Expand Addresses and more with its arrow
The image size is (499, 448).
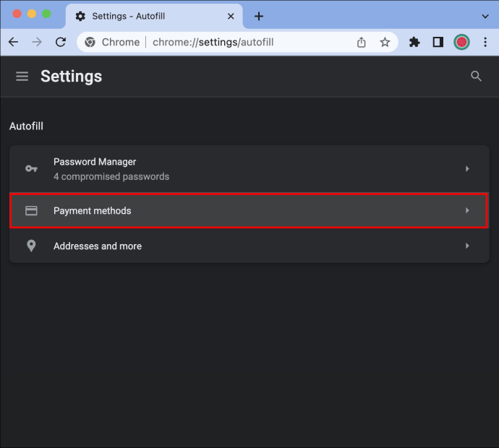(467, 246)
